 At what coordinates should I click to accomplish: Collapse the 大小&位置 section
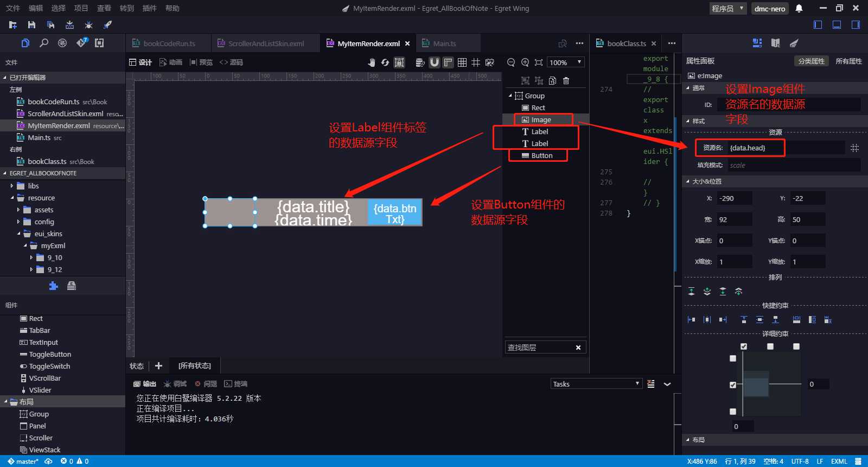688,181
